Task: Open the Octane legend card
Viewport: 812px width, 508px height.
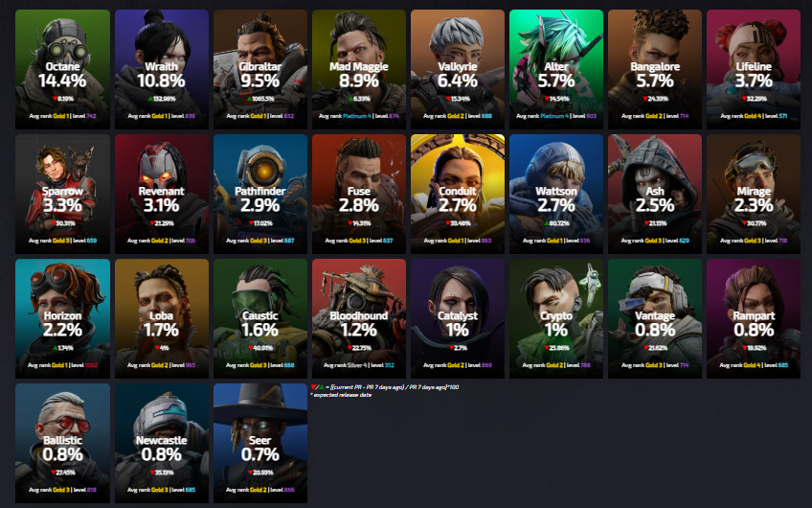Action: tap(62, 69)
